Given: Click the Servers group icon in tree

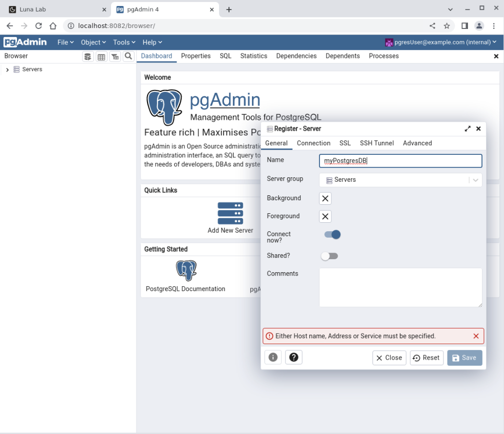Looking at the screenshot, I should coord(16,69).
